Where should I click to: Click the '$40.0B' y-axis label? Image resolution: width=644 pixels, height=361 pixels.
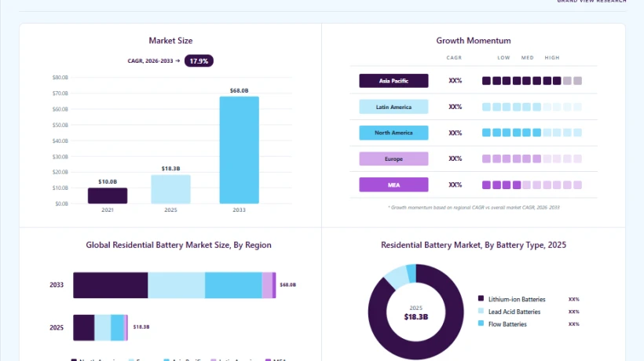coord(60,140)
